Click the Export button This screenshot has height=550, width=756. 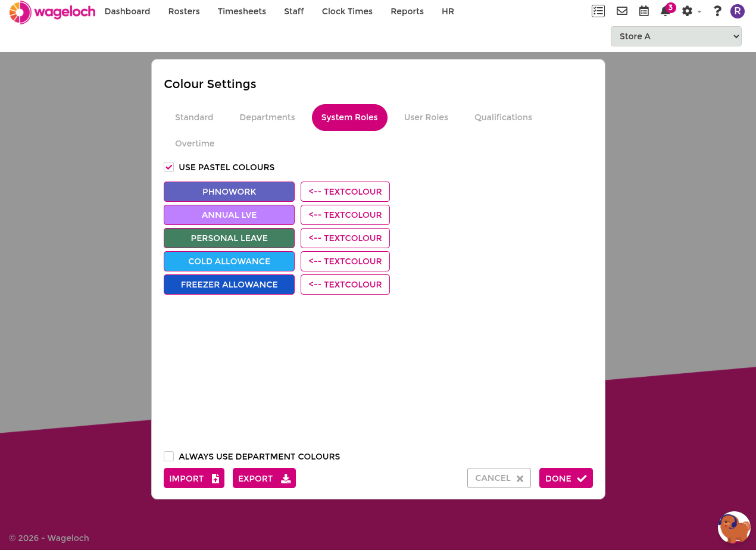[x=264, y=478]
